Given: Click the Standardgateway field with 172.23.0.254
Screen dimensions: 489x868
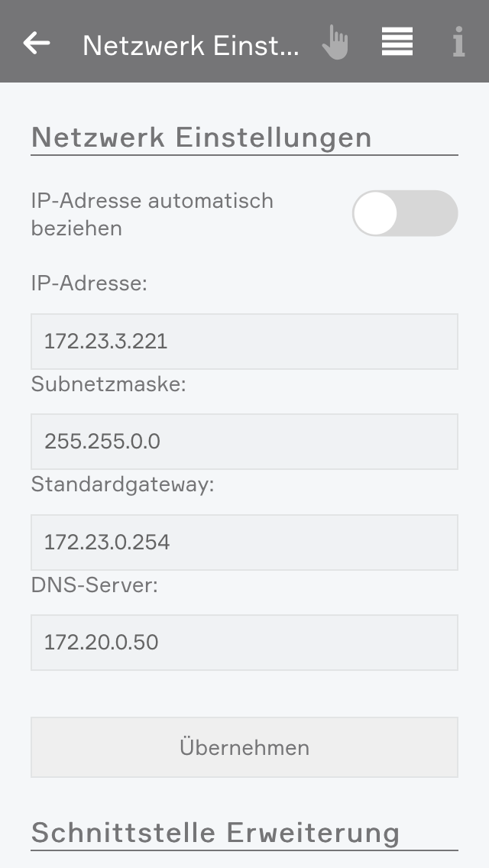Looking at the screenshot, I should (x=244, y=542).
